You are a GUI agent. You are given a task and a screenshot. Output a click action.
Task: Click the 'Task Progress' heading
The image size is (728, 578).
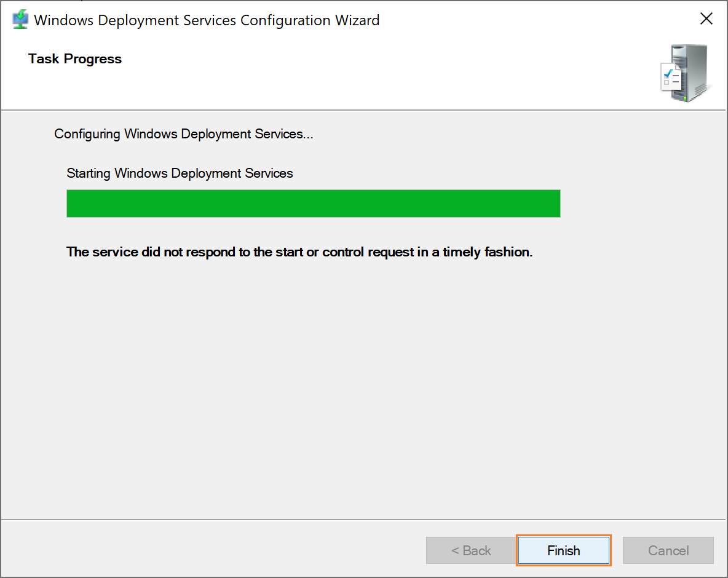(x=75, y=59)
